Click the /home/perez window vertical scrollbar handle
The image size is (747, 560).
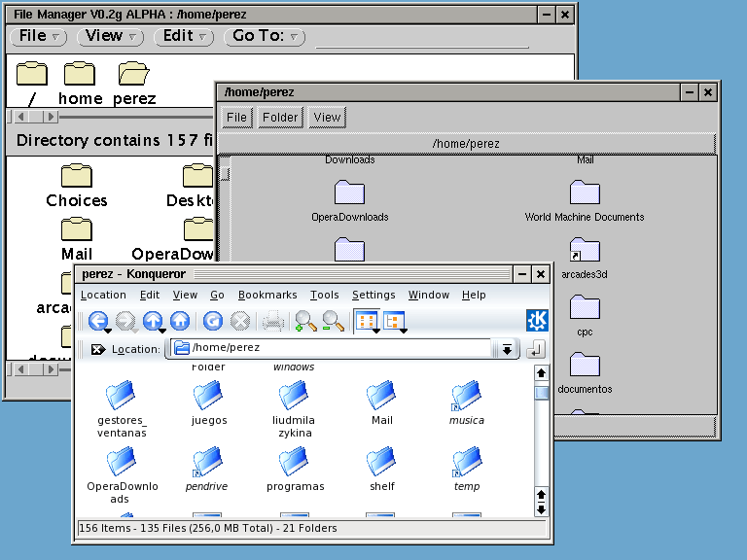[x=225, y=174]
